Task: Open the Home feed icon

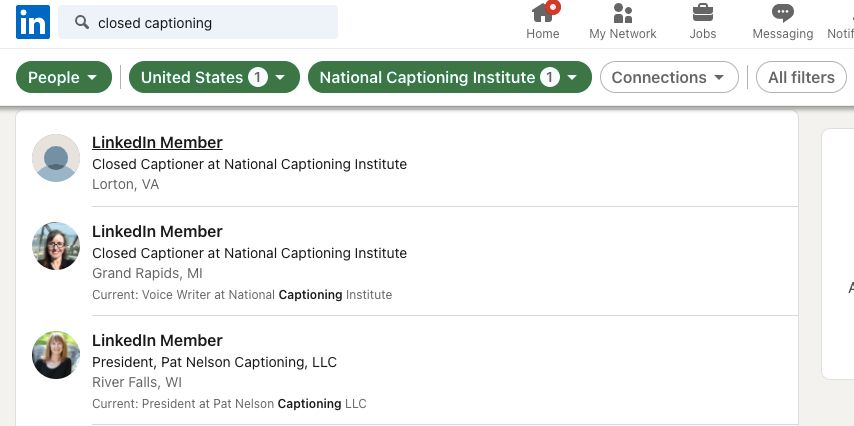Action: [x=543, y=13]
